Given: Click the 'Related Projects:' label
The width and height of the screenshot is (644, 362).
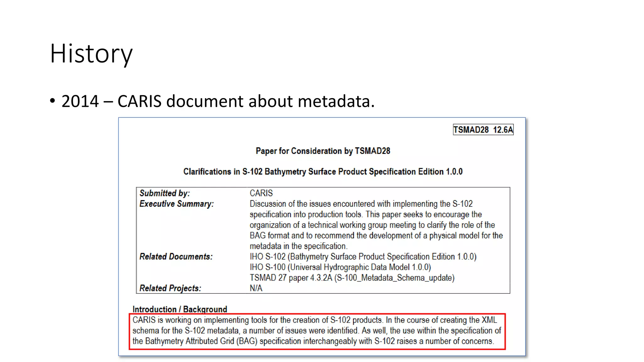Looking at the screenshot, I should 170,288.
